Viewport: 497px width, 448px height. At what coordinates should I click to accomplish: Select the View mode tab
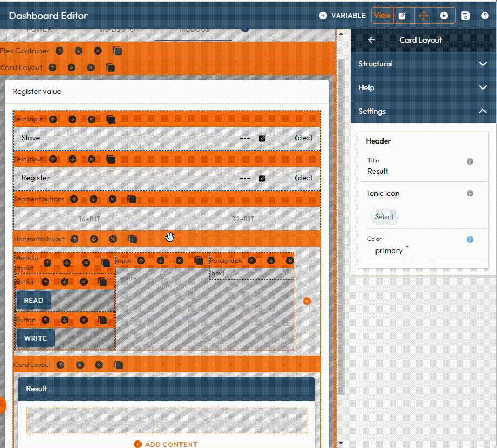pos(382,15)
